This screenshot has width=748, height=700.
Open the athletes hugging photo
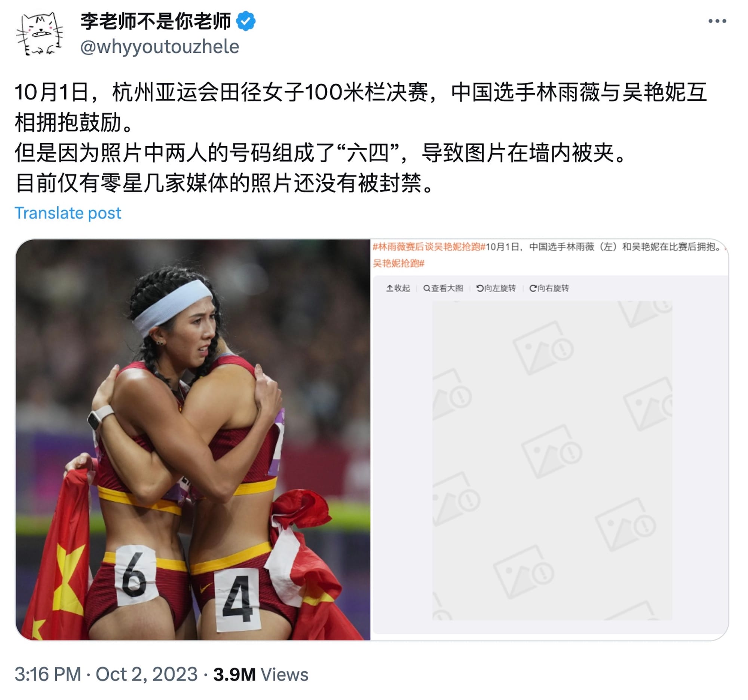[x=193, y=440]
